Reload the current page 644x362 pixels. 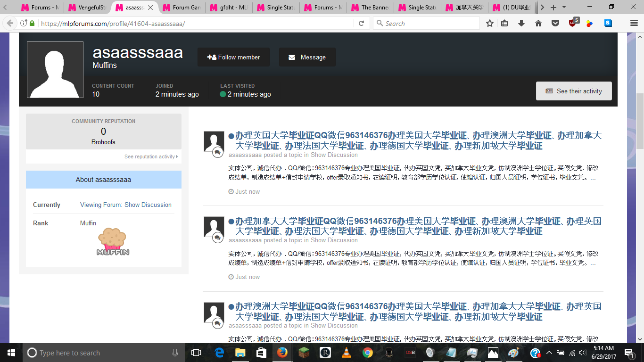[362, 23]
